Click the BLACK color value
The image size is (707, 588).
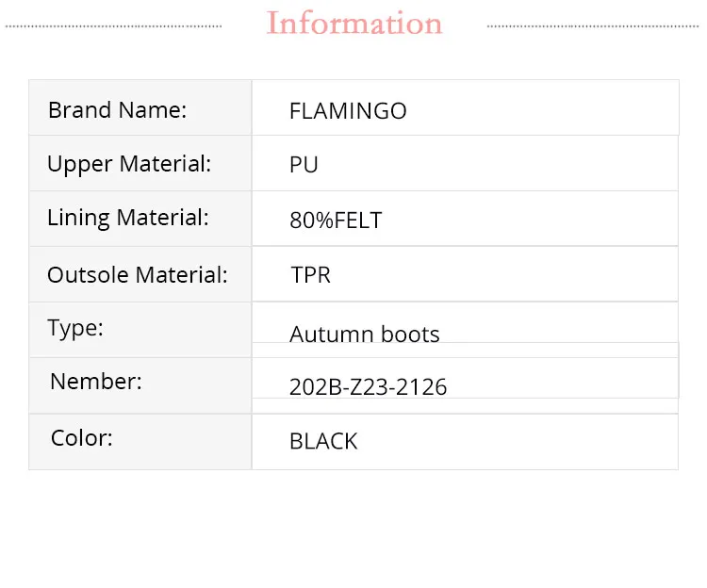(323, 441)
